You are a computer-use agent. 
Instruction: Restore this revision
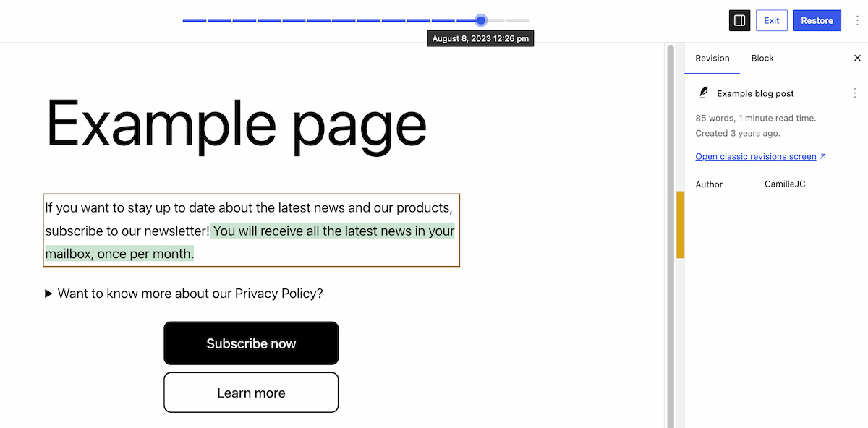(817, 20)
